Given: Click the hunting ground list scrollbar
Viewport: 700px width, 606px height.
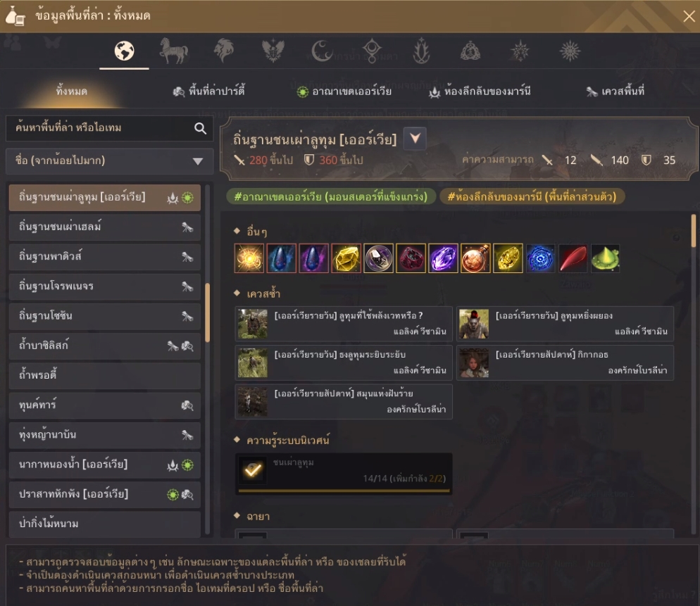Looking at the screenshot, I should click(x=207, y=313).
